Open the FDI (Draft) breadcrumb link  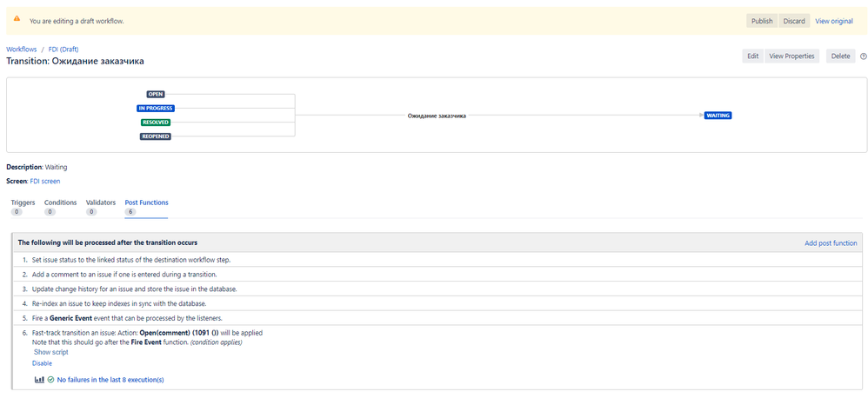[x=63, y=50]
